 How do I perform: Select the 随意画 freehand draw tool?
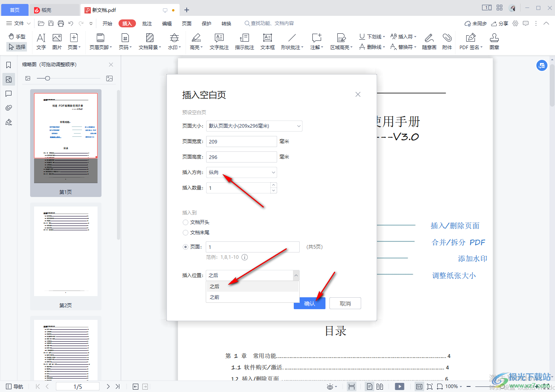coord(429,42)
